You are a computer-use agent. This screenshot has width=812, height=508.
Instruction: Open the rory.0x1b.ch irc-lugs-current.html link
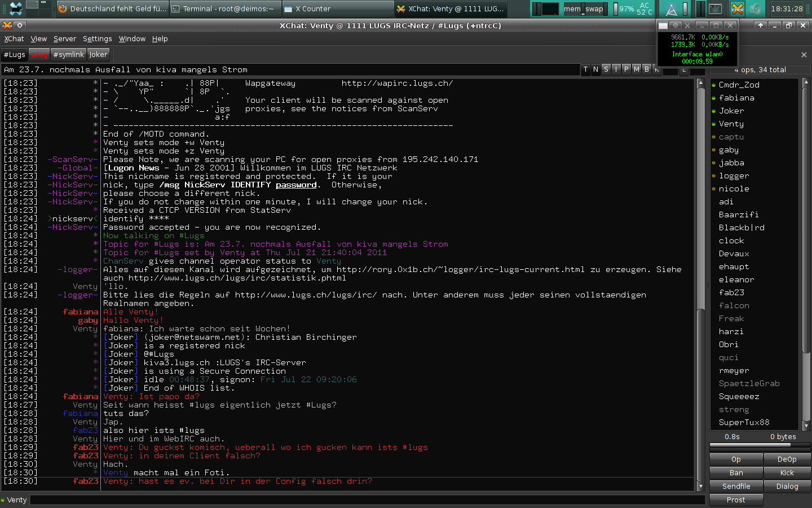pyautogui.click(x=460, y=269)
